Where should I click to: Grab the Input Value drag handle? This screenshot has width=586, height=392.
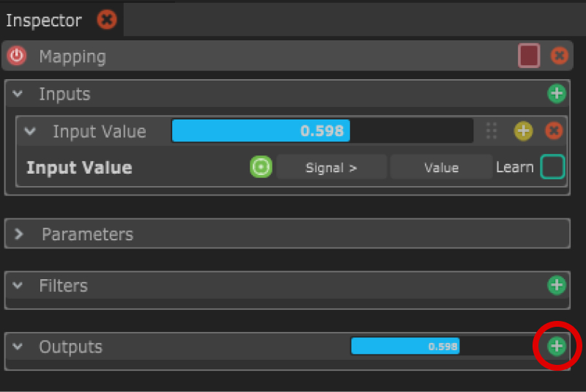[x=492, y=131]
